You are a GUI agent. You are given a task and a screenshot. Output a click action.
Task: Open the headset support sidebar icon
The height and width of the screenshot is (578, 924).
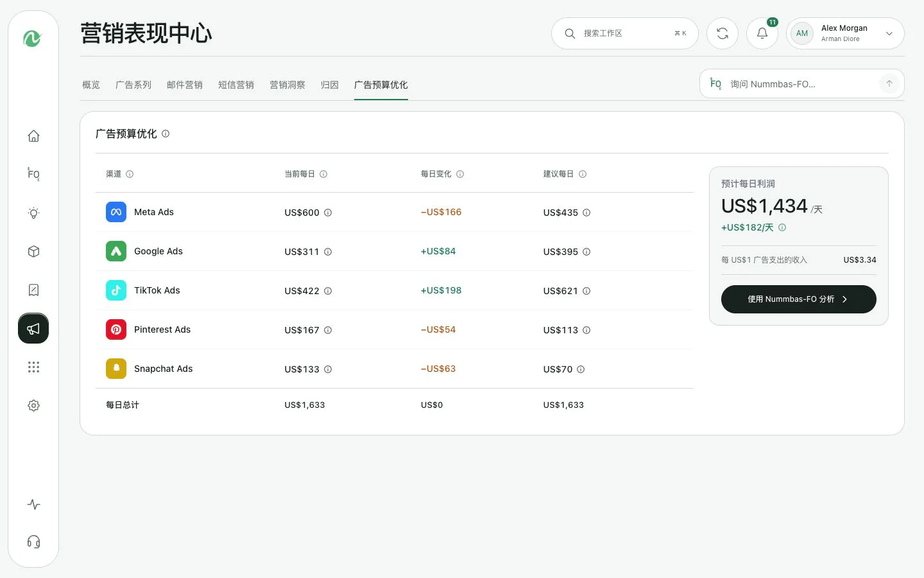pyautogui.click(x=33, y=541)
